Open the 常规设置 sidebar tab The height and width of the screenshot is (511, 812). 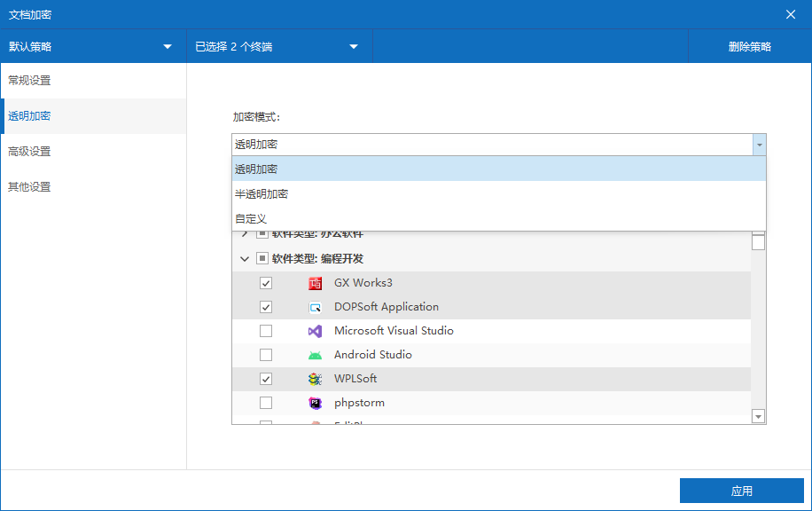click(x=29, y=81)
